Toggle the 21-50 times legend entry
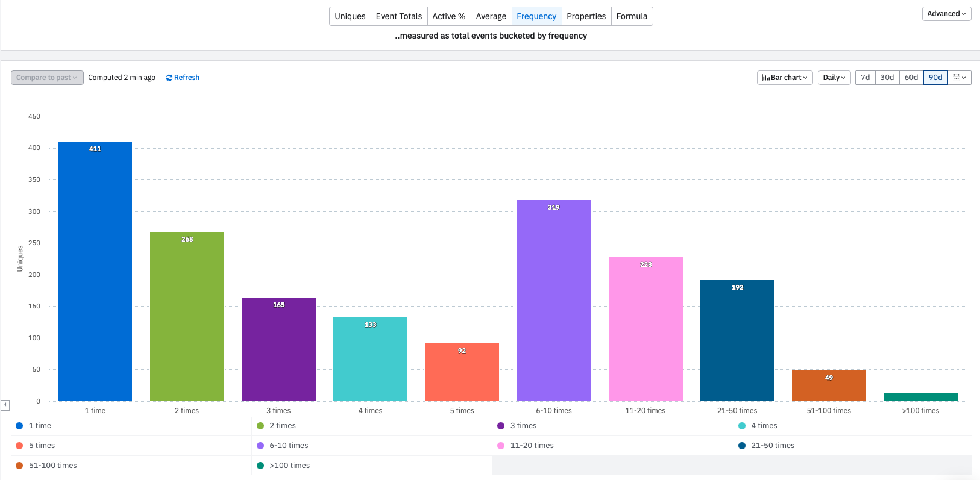This screenshot has height=480, width=980. 766,446
